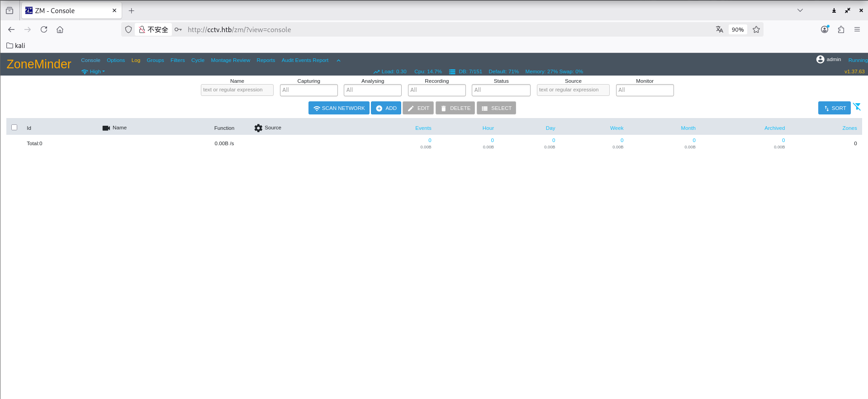Open the Status filter dropdown
Image resolution: width=868 pixels, height=399 pixels.
coord(501,90)
